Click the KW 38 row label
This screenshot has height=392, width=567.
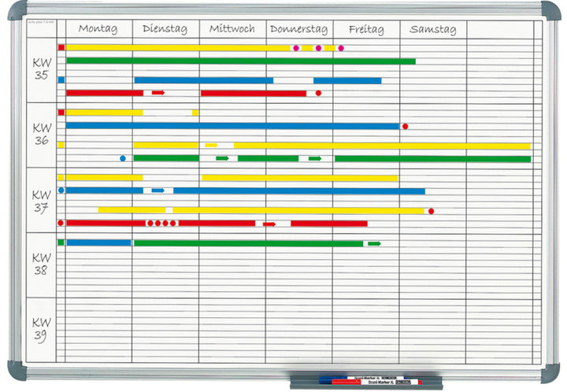41,264
